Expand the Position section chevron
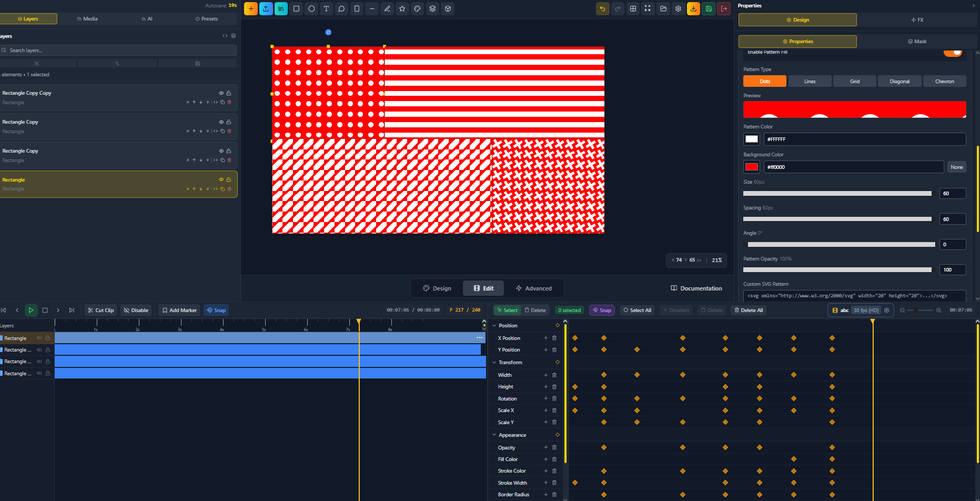Image resolution: width=980 pixels, height=501 pixels. pos(493,325)
